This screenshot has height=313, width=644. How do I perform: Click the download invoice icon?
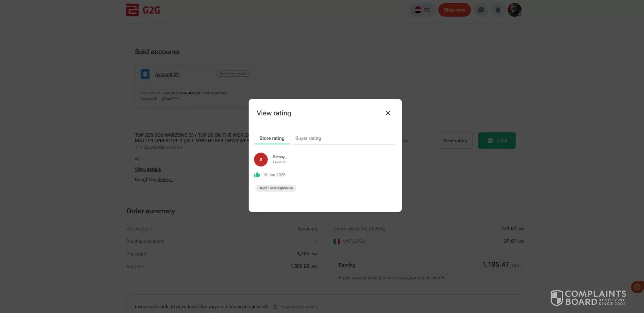click(x=275, y=307)
